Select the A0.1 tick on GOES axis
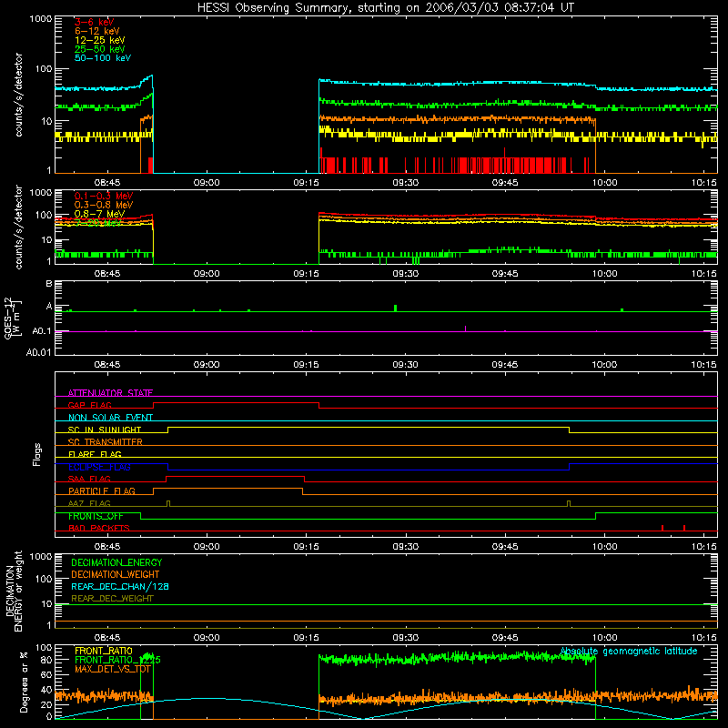The height and width of the screenshot is (728, 728). [42, 331]
